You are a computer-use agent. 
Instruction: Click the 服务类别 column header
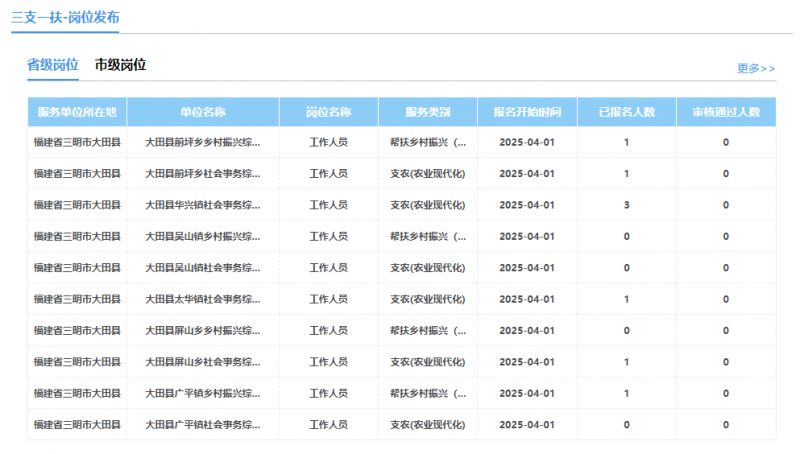pos(427,111)
